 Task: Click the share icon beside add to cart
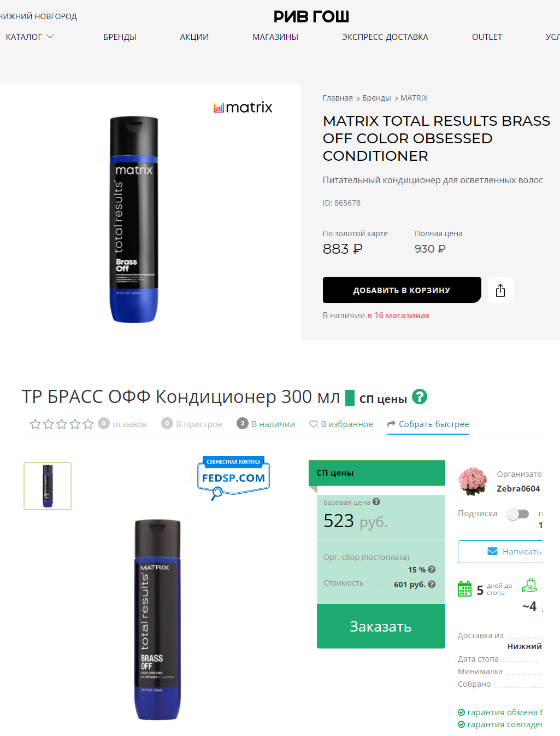coord(500,290)
